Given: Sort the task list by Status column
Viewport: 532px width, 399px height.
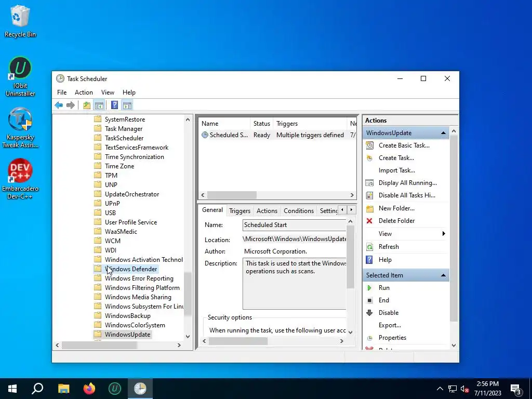Looking at the screenshot, I should (262, 124).
